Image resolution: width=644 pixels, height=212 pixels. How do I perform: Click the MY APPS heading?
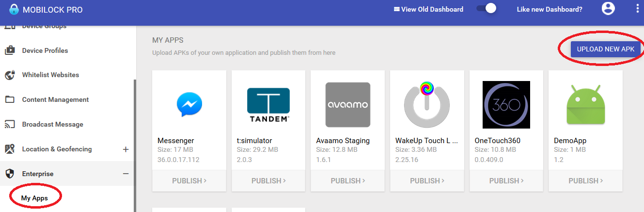pyautogui.click(x=168, y=40)
